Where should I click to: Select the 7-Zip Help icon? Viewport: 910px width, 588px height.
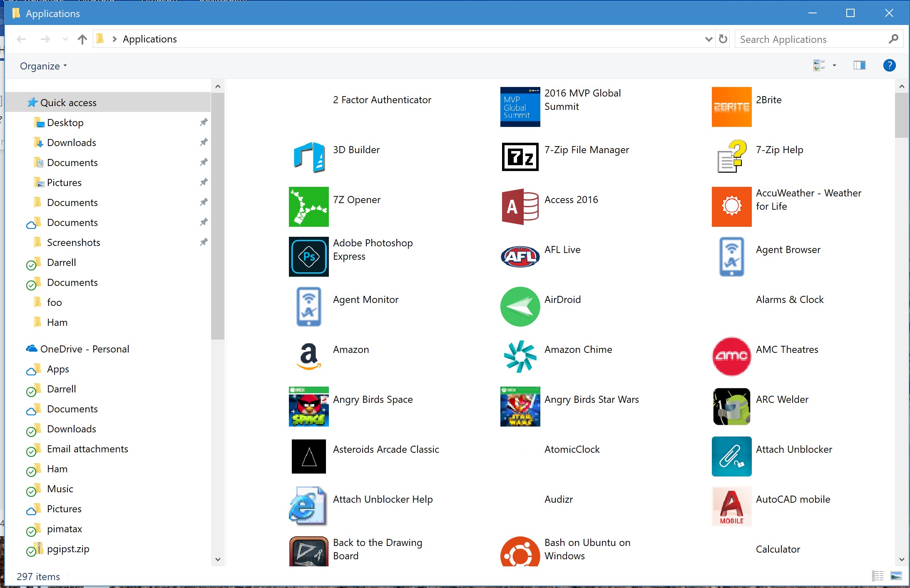point(732,157)
